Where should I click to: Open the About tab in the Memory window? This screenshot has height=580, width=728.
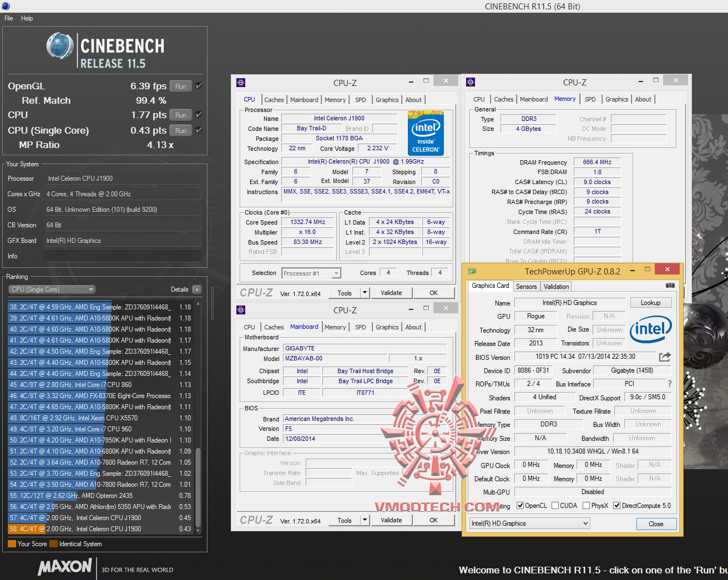click(643, 99)
